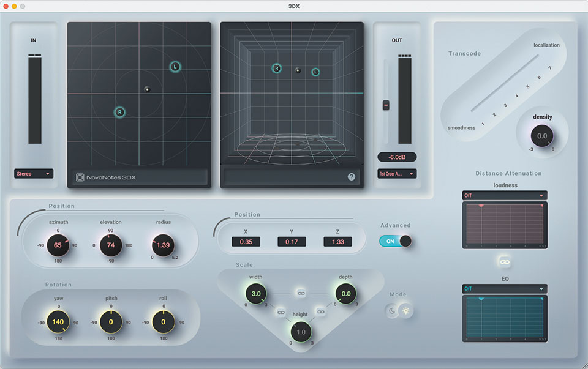
Task: Click the -6.0dB output gain value
Action: 397,157
